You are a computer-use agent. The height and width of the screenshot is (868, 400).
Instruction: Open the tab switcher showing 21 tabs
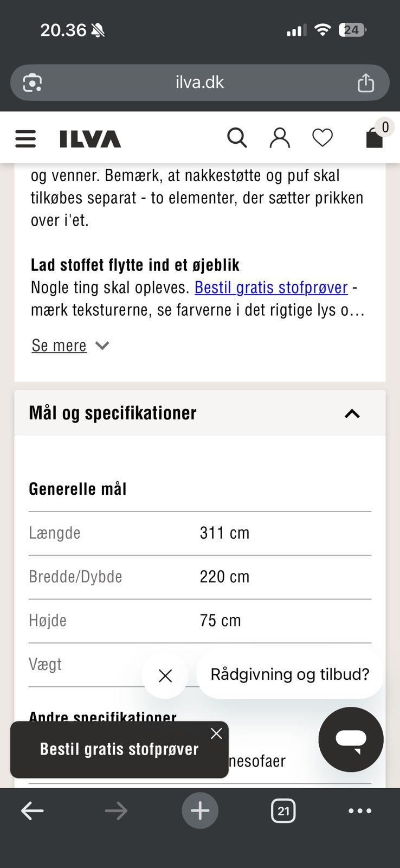[283, 810]
